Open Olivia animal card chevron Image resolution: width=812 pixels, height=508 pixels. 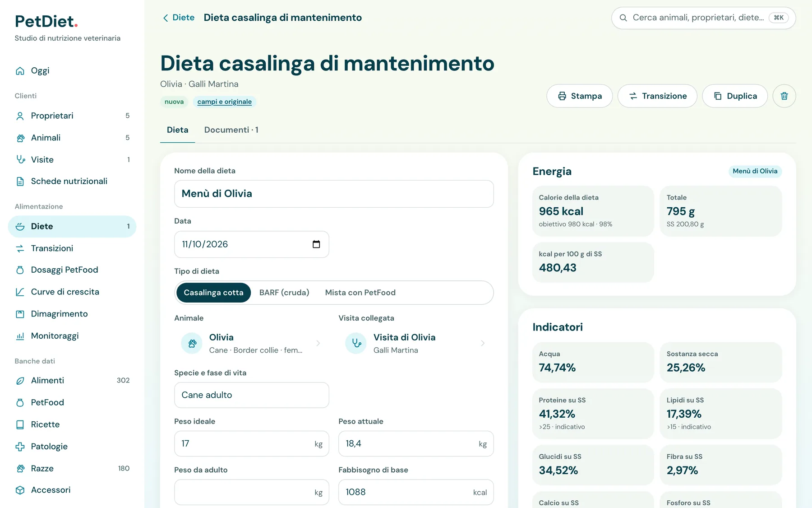click(318, 344)
